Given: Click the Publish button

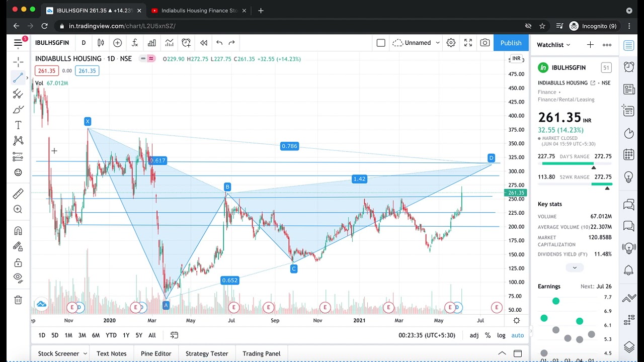Looking at the screenshot, I should pyautogui.click(x=511, y=43).
